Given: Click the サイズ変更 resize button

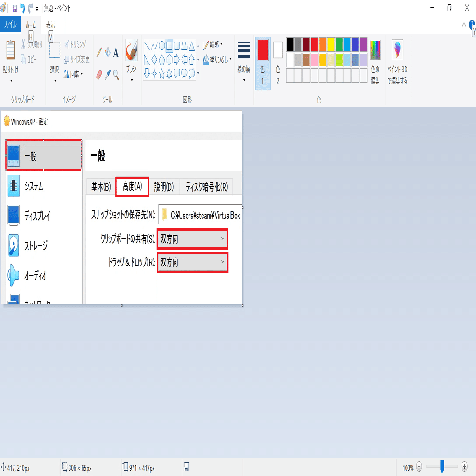Looking at the screenshot, I should (x=77, y=59).
